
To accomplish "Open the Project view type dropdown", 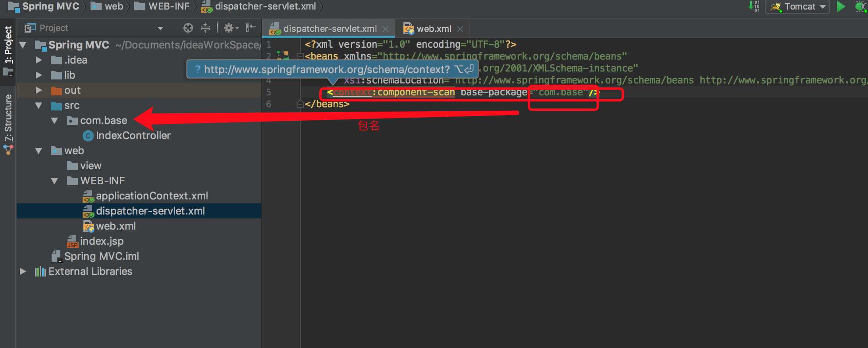I will [x=160, y=28].
